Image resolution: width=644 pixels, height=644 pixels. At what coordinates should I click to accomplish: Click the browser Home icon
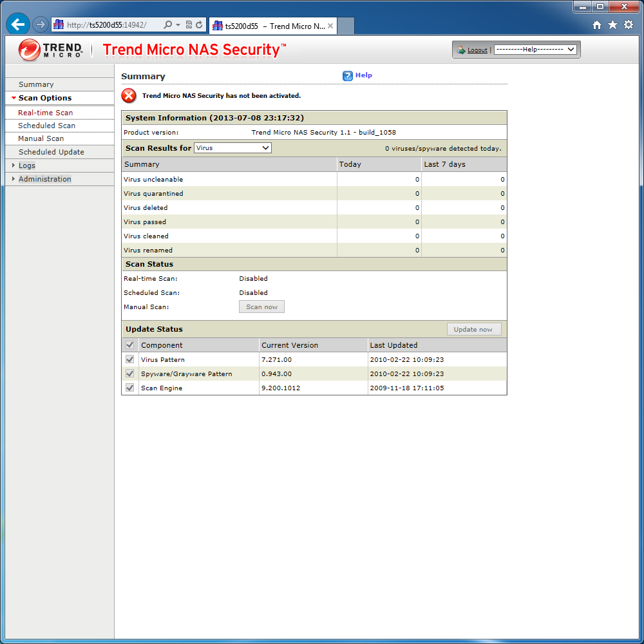pos(597,25)
